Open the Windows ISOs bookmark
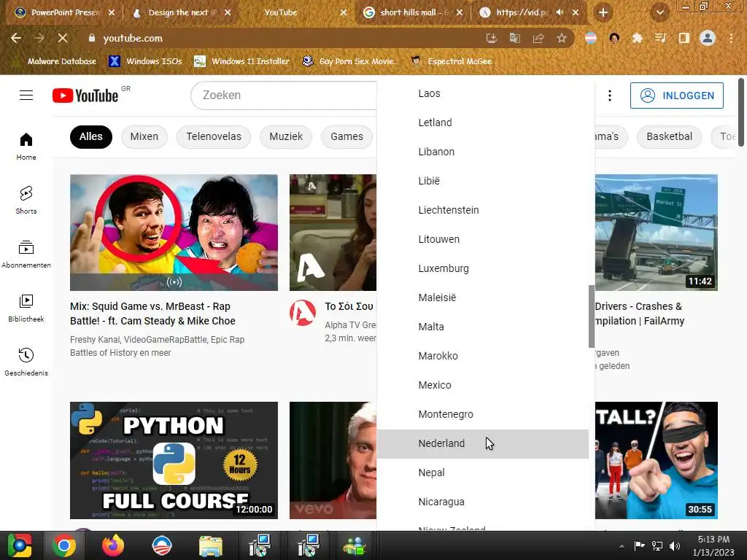 point(146,61)
